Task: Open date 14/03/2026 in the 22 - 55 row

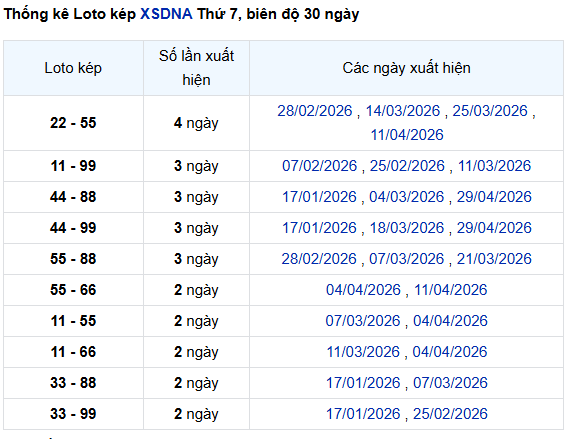Action: 403,111
